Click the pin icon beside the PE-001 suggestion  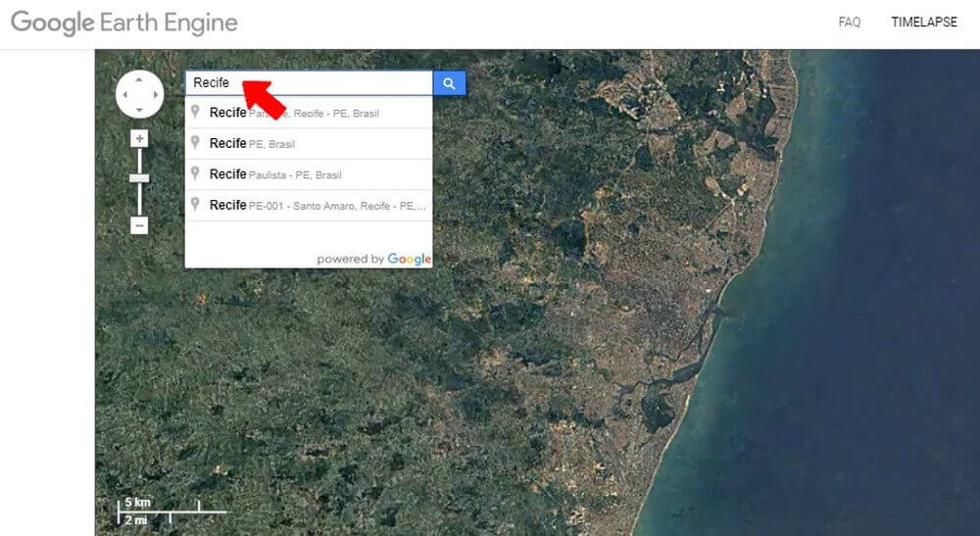coord(196,204)
